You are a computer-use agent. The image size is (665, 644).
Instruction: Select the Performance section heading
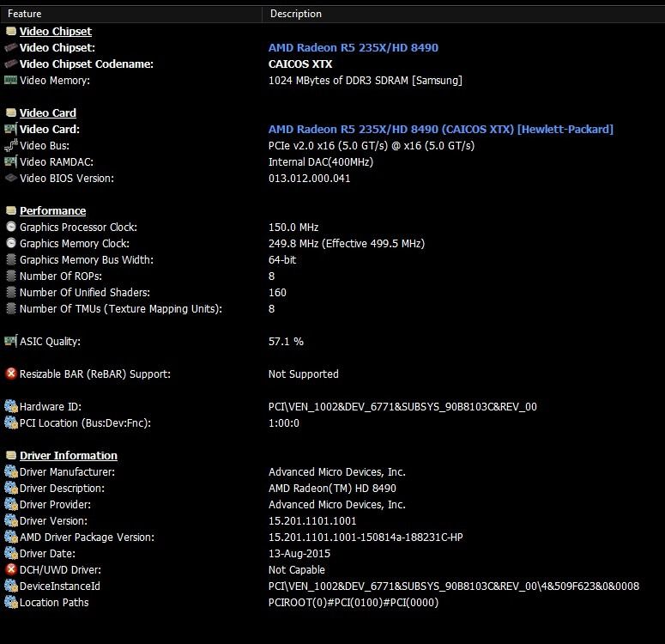[x=52, y=211]
